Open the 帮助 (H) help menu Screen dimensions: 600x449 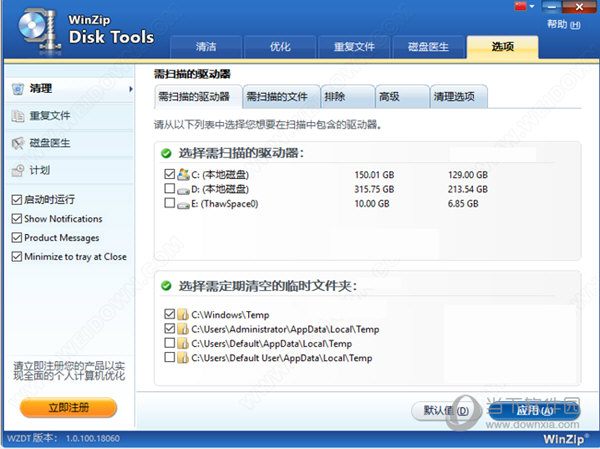pyautogui.click(x=563, y=24)
